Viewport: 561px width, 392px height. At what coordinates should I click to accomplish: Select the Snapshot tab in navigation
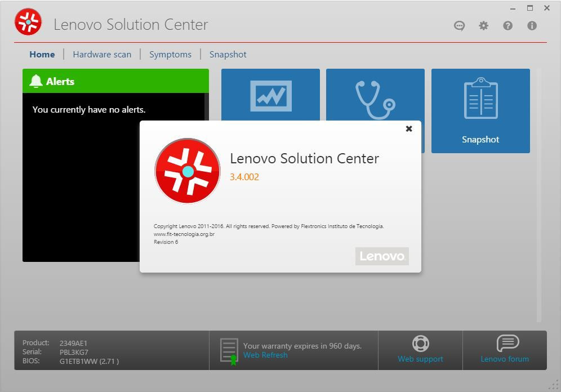[x=228, y=55]
